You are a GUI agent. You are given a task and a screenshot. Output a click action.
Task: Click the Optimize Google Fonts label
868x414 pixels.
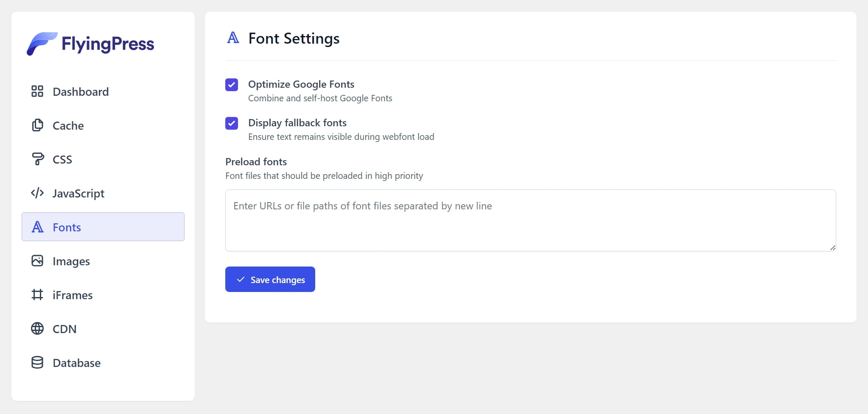click(301, 84)
